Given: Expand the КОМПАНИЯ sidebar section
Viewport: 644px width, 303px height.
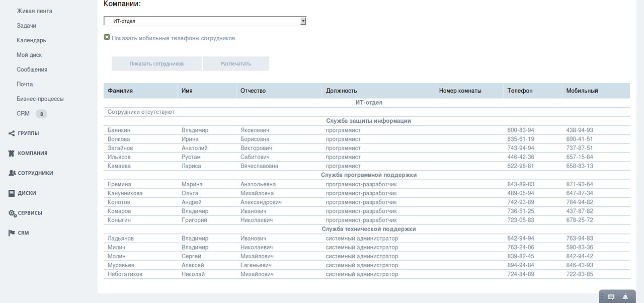Looking at the screenshot, I should click(33, 153).
